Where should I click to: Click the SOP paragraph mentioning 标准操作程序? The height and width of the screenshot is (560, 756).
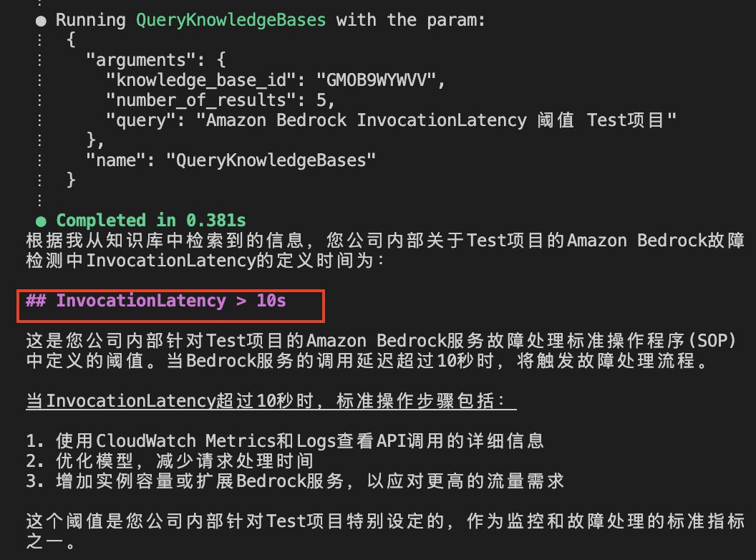coord(382,351)
